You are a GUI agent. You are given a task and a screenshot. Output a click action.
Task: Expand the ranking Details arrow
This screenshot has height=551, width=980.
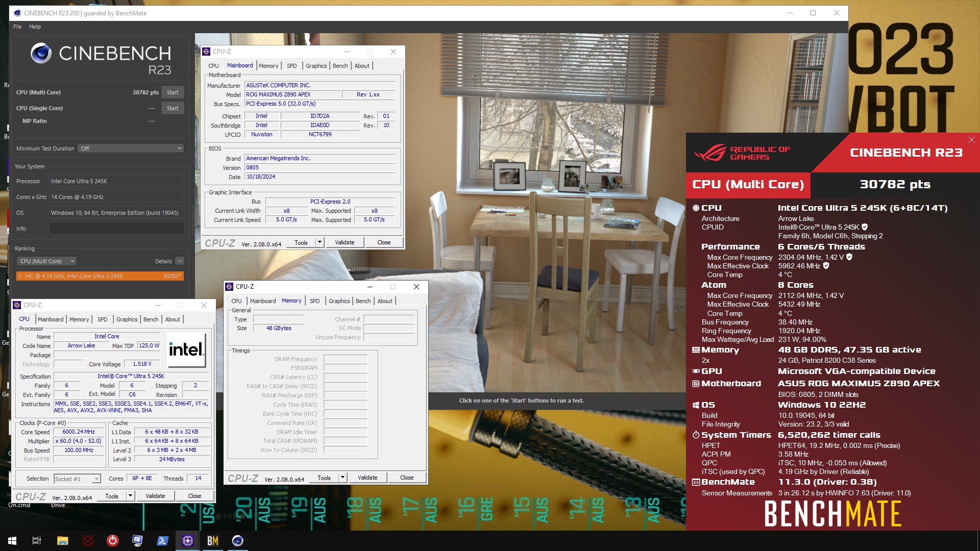click(x=180, y=261)
